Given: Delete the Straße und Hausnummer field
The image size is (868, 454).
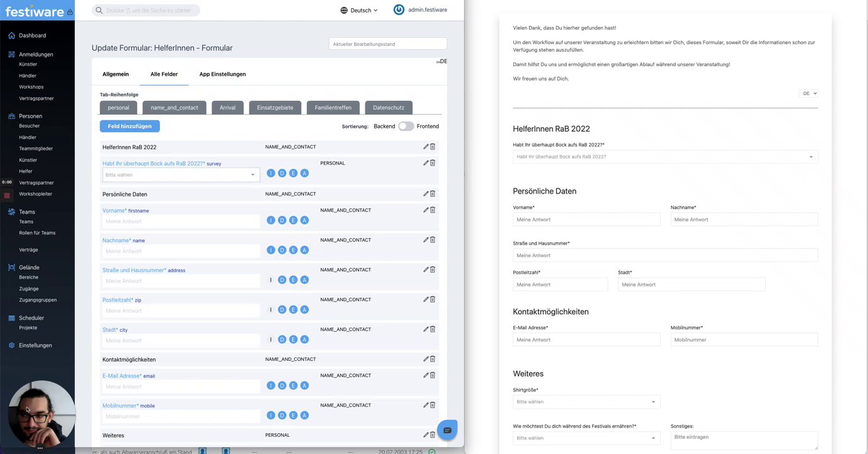Looking at the screenshot, I should 433,269.
